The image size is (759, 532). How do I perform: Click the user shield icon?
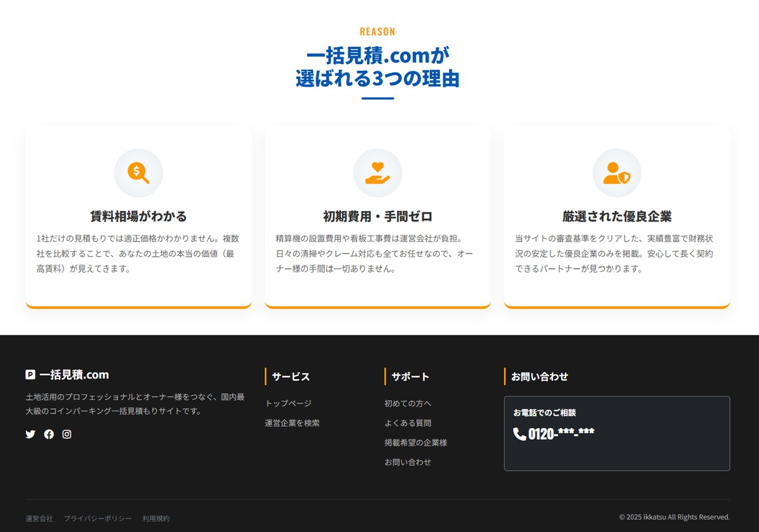click(x=617, y=173)
